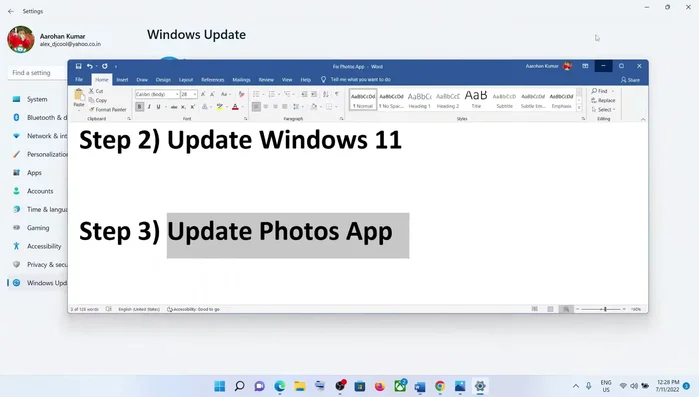Toggle Superscript formatting

point(193,107)
